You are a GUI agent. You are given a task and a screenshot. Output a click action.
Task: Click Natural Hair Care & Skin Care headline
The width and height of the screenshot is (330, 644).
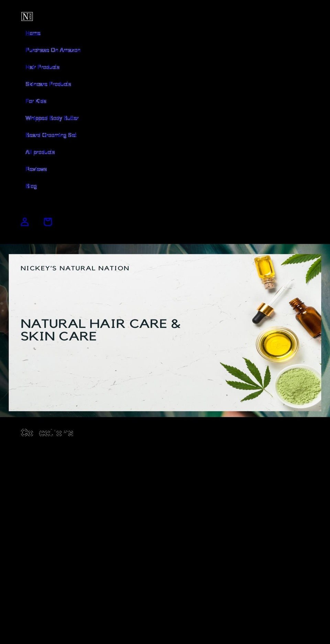100,330
